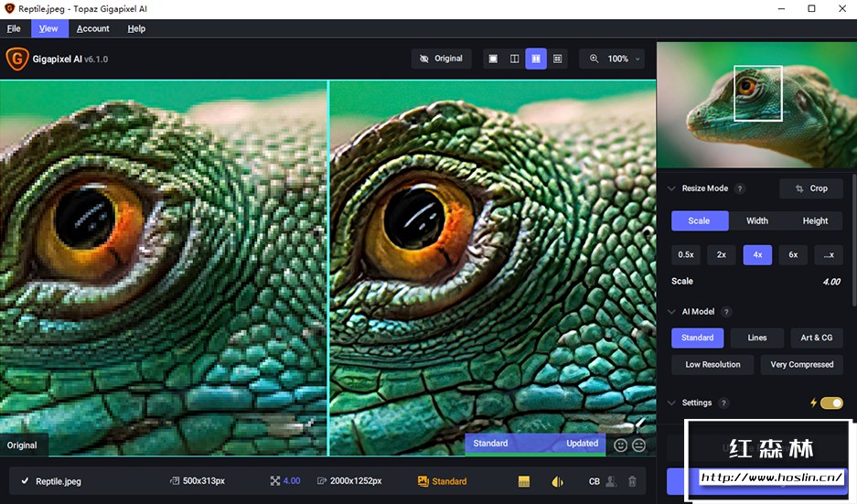
Task: Open the Account menu
Action: click(x=93, y=28)
